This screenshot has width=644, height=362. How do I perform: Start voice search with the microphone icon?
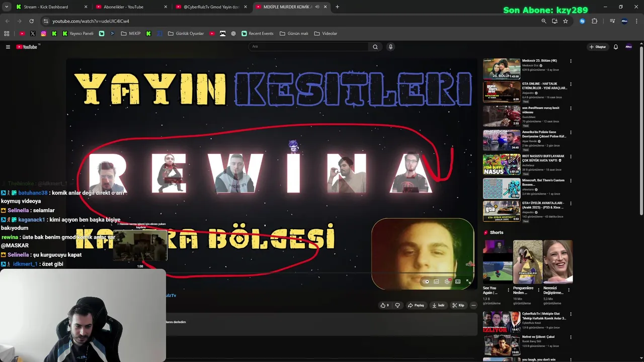[x=390, y=47]
